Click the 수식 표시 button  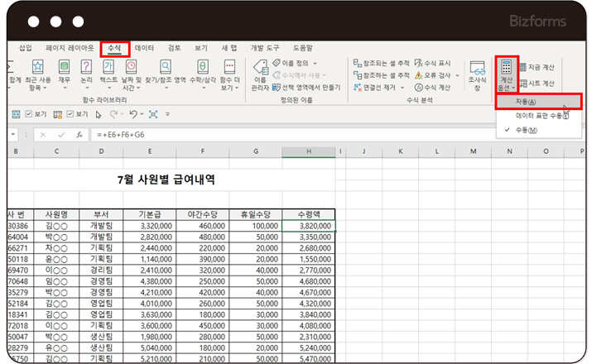coord(431,63)
